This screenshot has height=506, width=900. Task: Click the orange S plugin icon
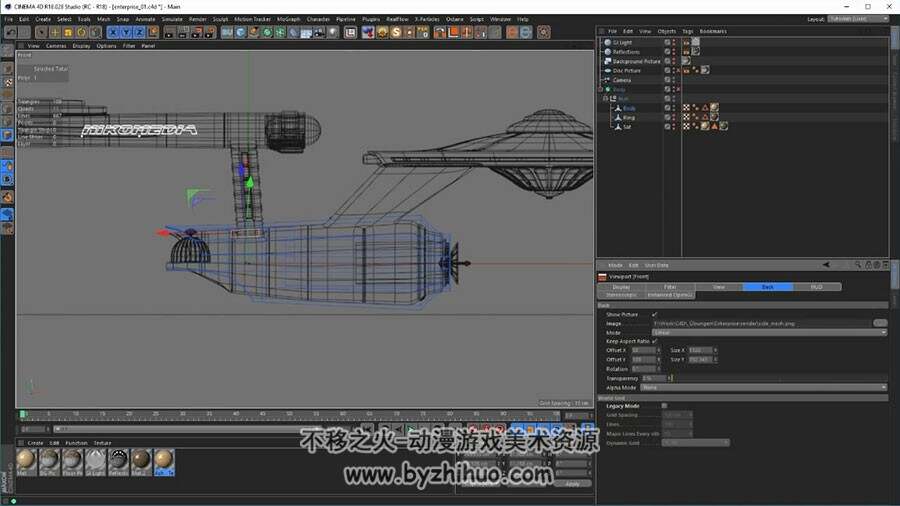click(396, 32)
